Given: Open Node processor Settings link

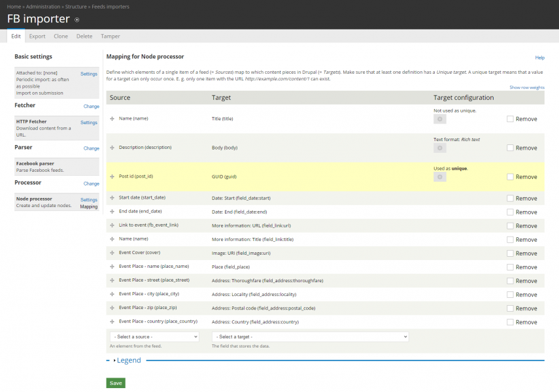Looking at the screenshot, I should click(89, 200).
